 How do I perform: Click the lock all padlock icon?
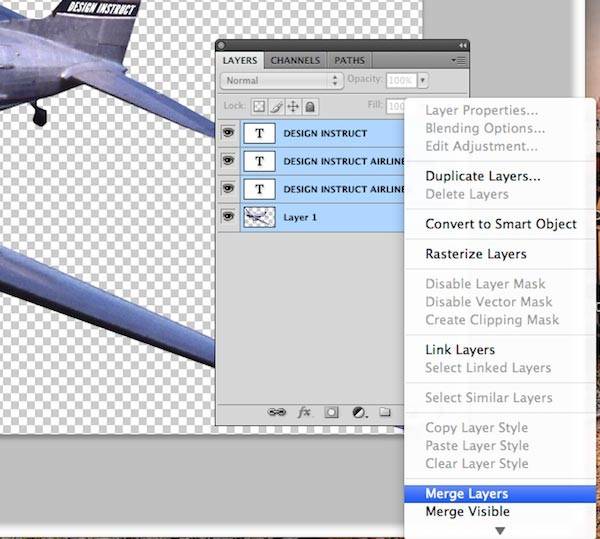tap(310, 106)
